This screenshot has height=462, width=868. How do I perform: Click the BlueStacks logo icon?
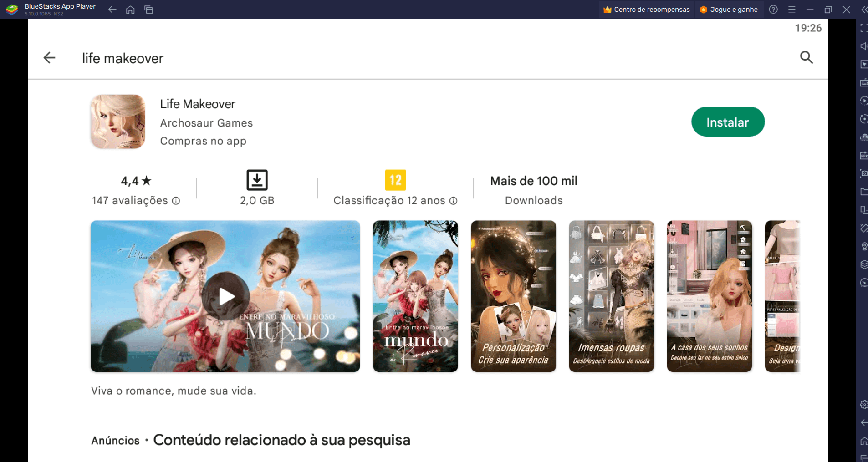point(12,9)
